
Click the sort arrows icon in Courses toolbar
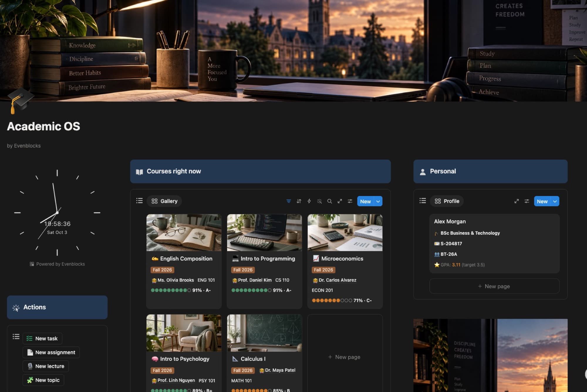click(299, 201)
